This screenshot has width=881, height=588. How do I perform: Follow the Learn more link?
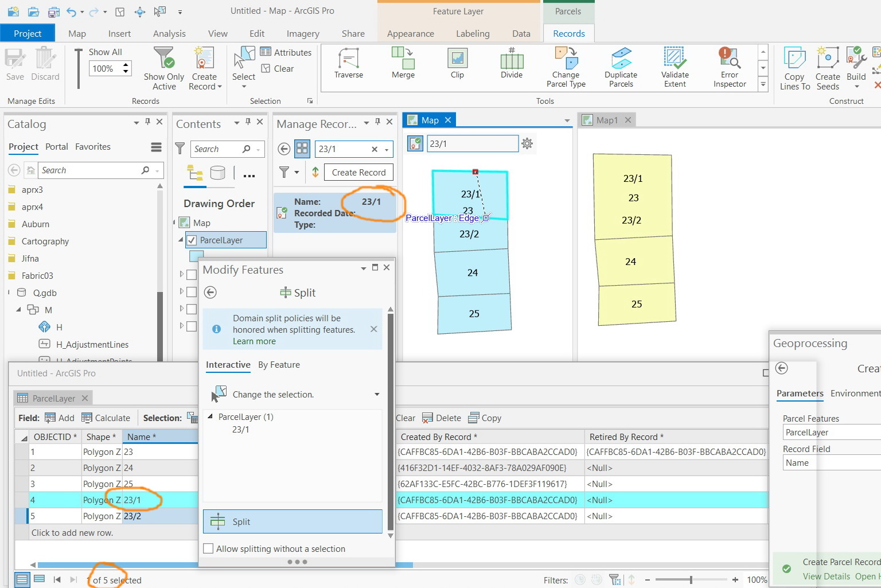click(254, 341)
